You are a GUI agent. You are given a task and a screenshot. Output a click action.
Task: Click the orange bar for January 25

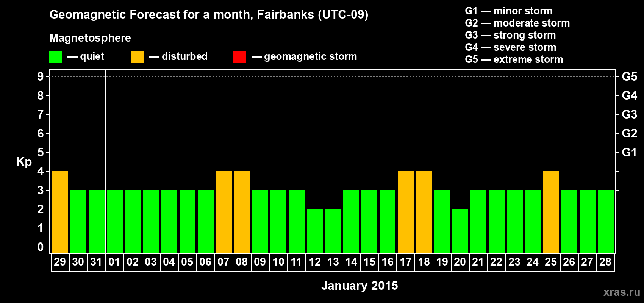[551, 212]
